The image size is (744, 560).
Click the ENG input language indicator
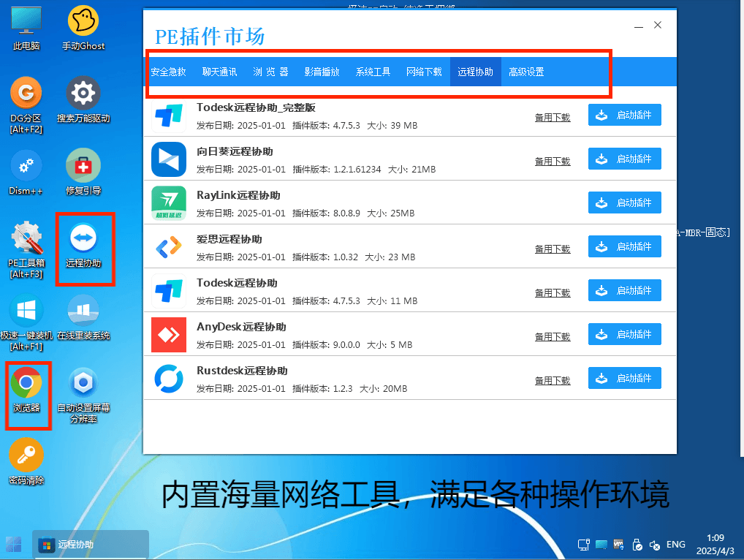coord(676,545)
